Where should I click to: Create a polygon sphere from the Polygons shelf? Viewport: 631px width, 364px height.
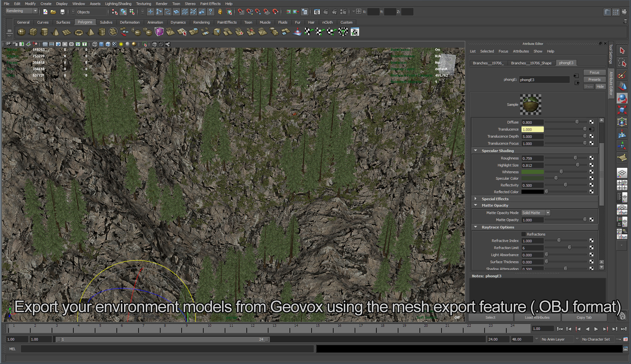pyautogui.click(x=21, y=32)
